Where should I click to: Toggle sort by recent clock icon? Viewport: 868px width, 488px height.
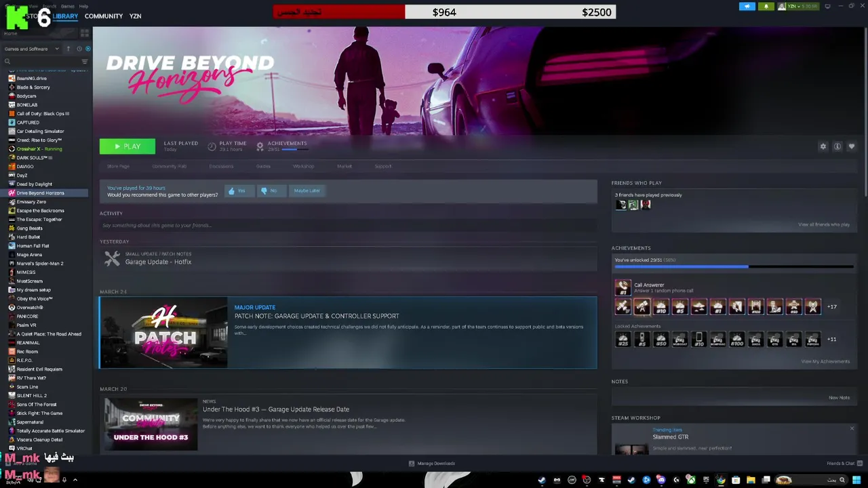[79, 49]
